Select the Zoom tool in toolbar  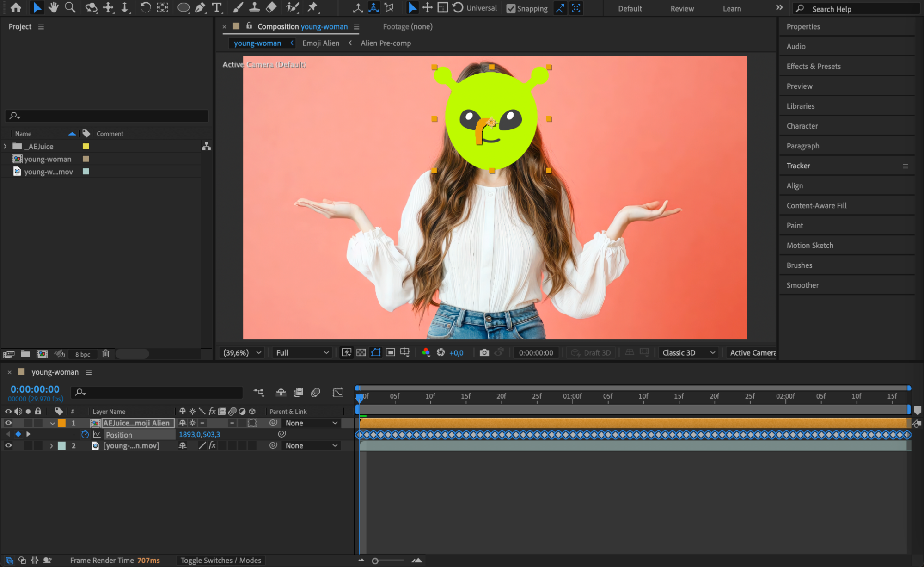(x=70, y=7)
